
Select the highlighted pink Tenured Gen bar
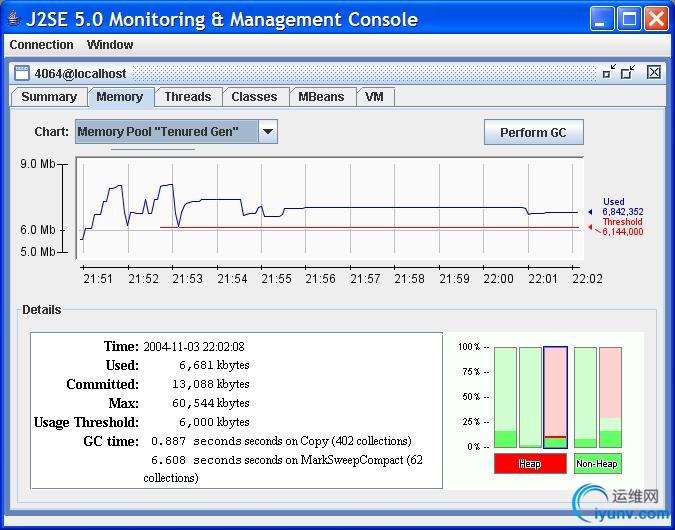click(x=555, y=397)
